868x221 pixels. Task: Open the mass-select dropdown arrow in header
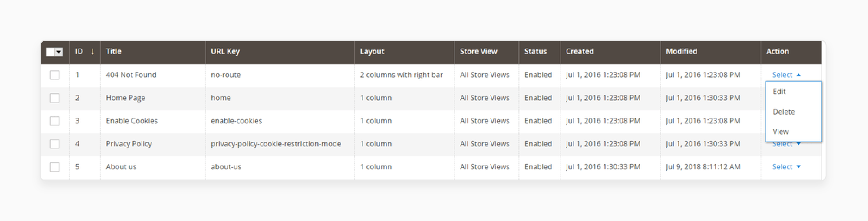coord(59,52)
